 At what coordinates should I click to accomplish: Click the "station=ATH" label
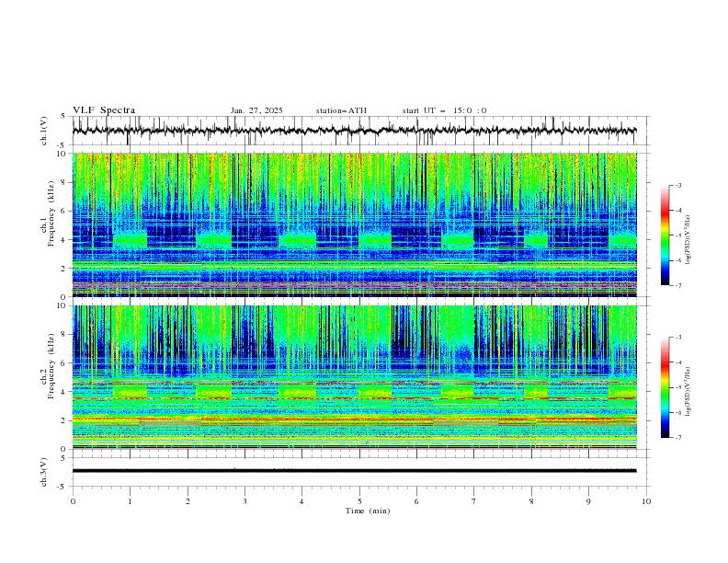341,110
